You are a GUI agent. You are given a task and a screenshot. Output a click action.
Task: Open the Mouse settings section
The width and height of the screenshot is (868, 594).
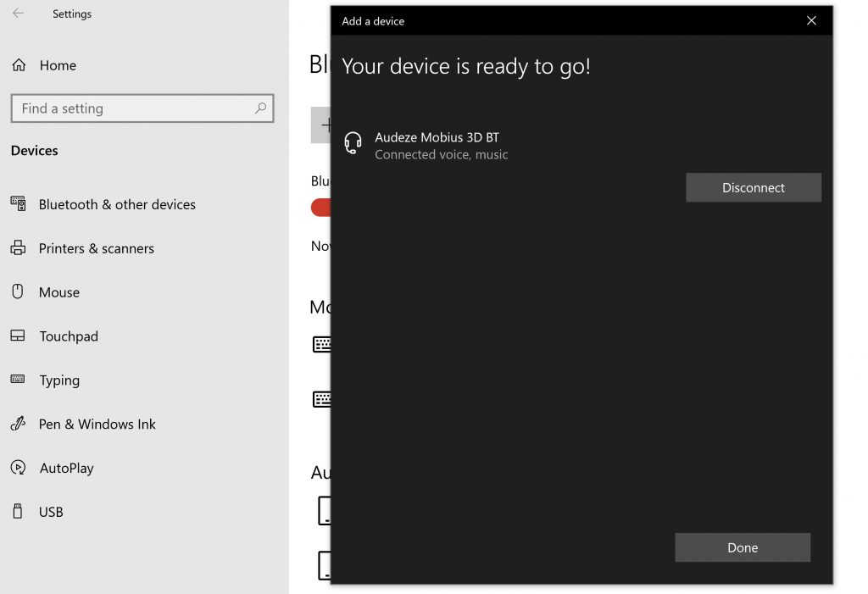[x=59, y=292]
